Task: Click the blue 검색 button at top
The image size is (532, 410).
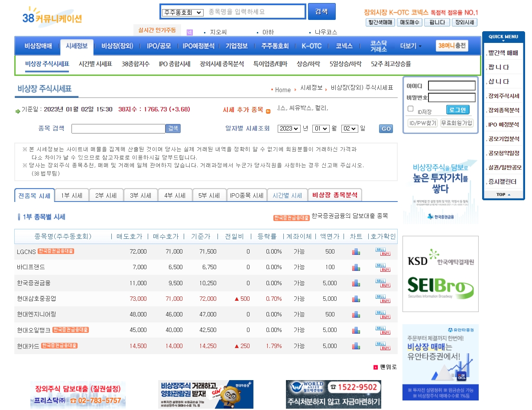Action: point(321,12)
